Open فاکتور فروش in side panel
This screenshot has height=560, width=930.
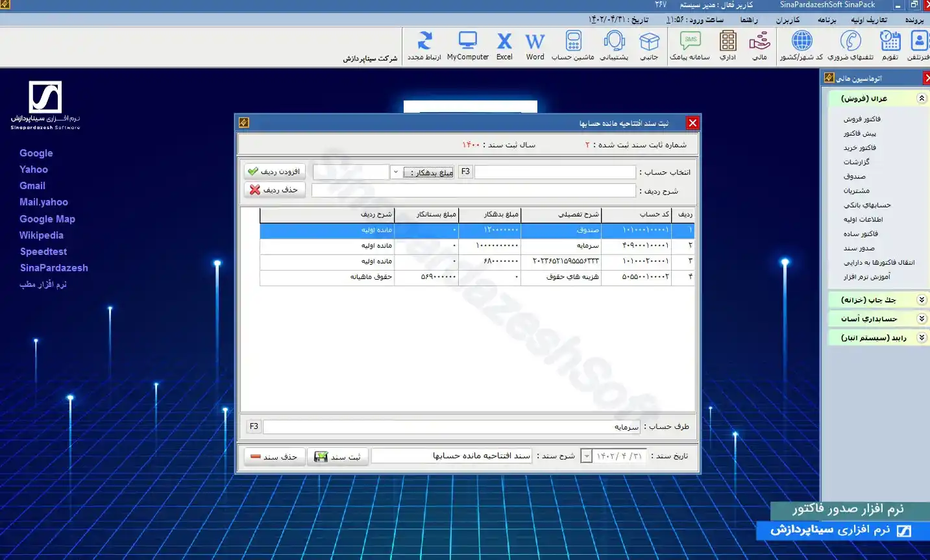(862, 119)
